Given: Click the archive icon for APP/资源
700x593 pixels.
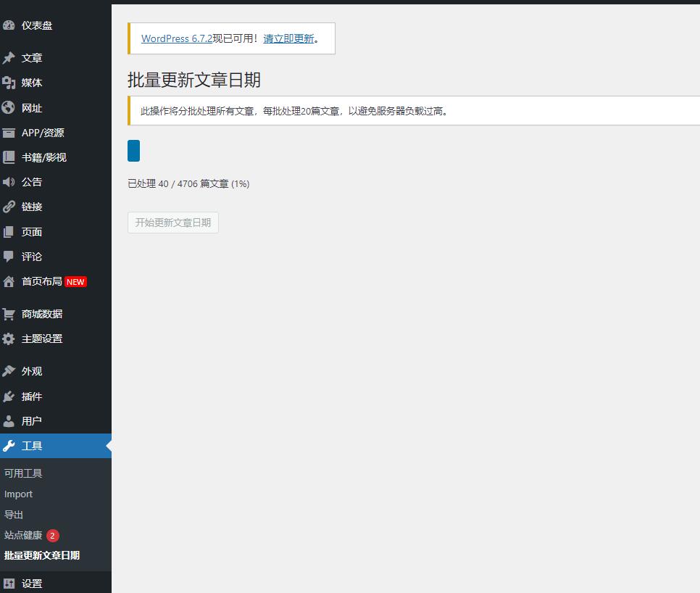Looking at the screenshot, I should (9, 133).
